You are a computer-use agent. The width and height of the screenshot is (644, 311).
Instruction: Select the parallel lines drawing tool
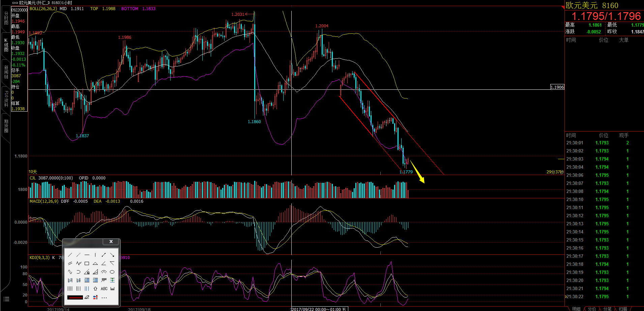click(x=70, y=263)
